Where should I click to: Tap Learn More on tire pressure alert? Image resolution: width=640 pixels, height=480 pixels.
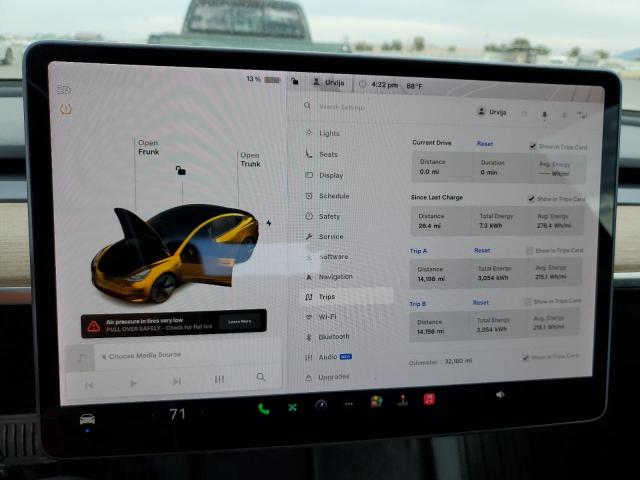pyautogui.click(x=240, y=322)
